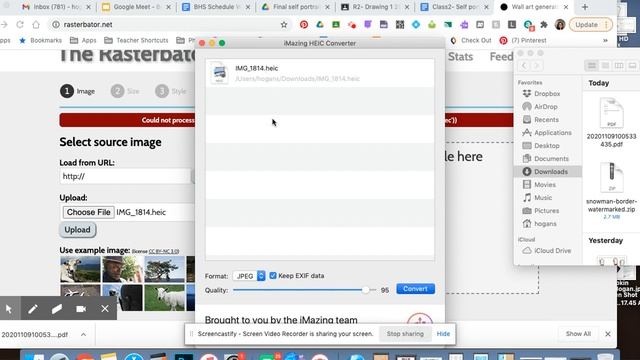Open Recents in Finder sidebar

[x=546, y=120]
